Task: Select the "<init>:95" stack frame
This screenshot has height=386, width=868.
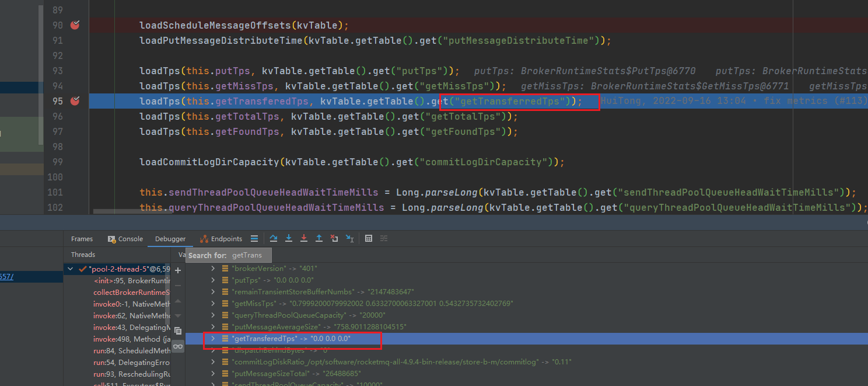Action: click(x=131, y=281)
